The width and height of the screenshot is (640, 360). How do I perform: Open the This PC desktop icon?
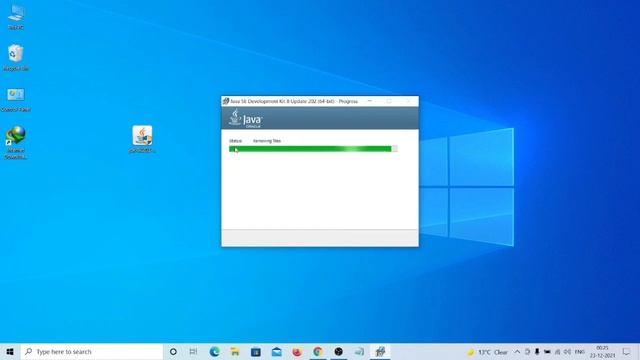[16, 16]
